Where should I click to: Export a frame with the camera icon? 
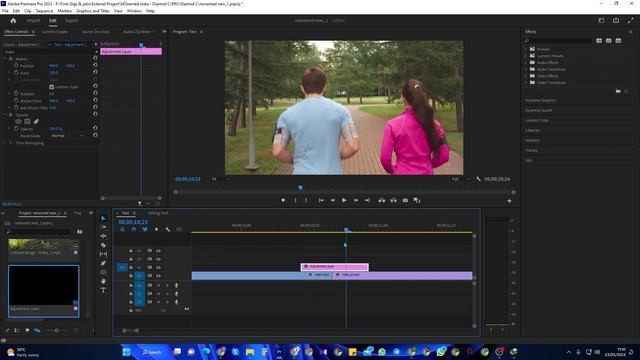point(405,200)
